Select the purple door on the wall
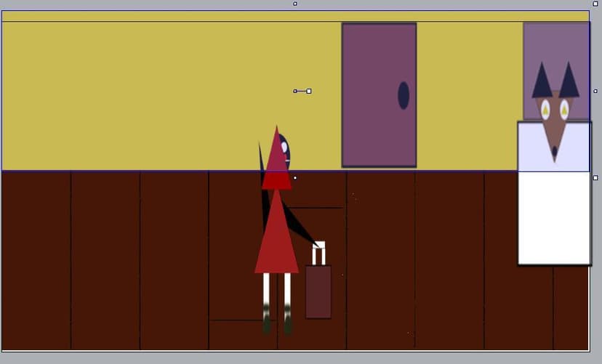This screenshot has width=602, height=364. [379, 95]
